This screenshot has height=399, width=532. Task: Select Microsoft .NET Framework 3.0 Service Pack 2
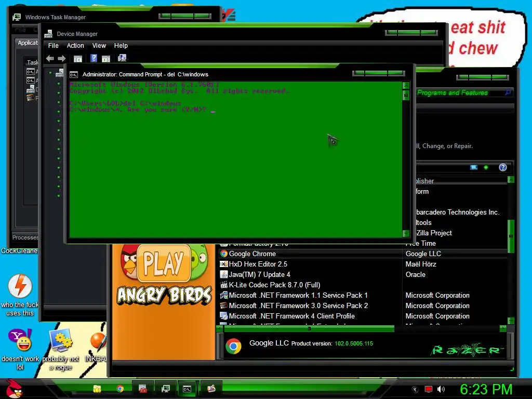[x=363, y=305]
